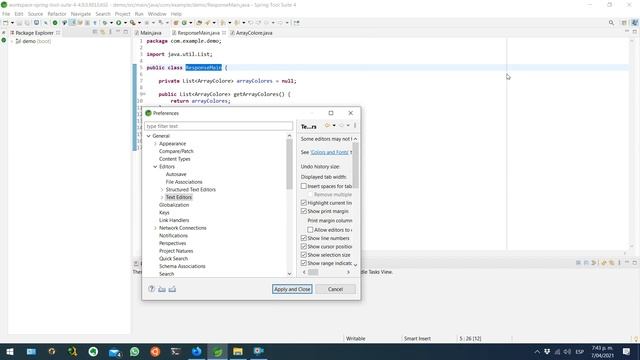Click the Spring Tool Suite taskbar icon
This screenshot has height=360, width=640.
coord(217,351)
